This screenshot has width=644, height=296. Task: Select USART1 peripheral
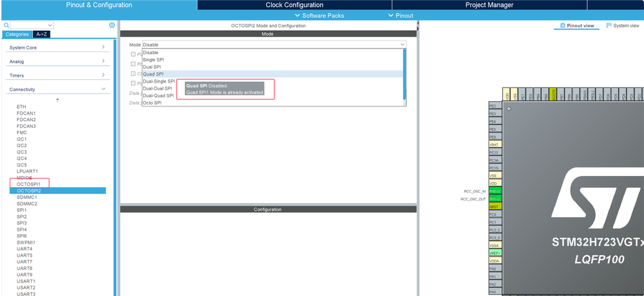coord(26,281)
